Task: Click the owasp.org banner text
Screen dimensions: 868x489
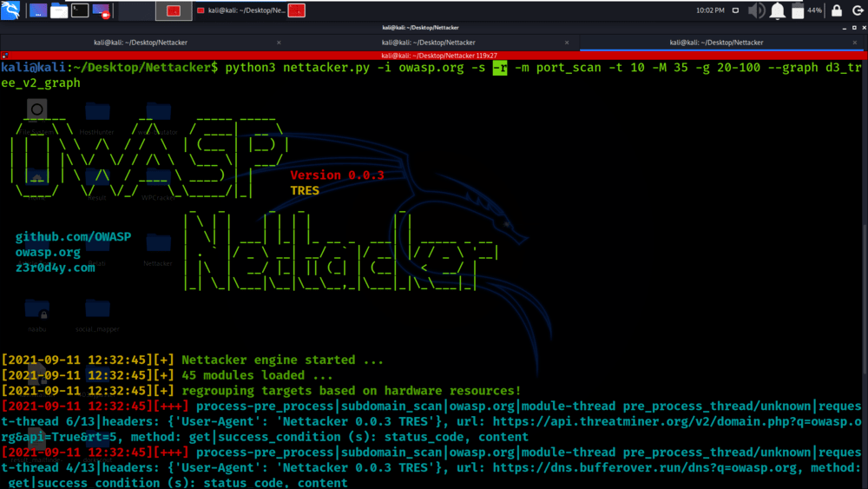Action: point(48,253)
